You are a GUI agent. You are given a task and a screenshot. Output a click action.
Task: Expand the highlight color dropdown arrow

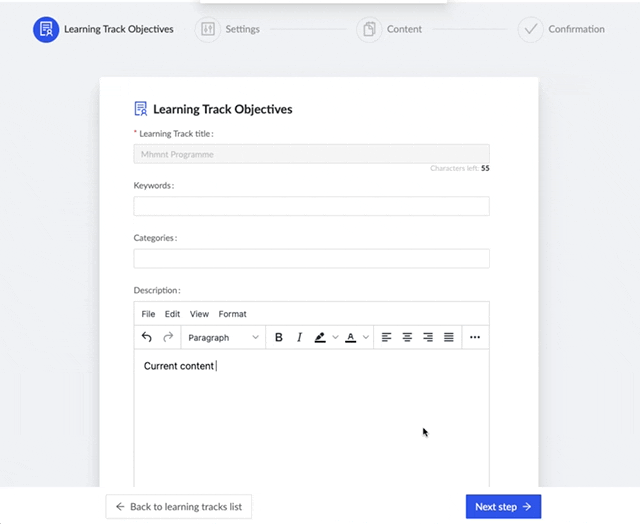[x=335, y=338]
